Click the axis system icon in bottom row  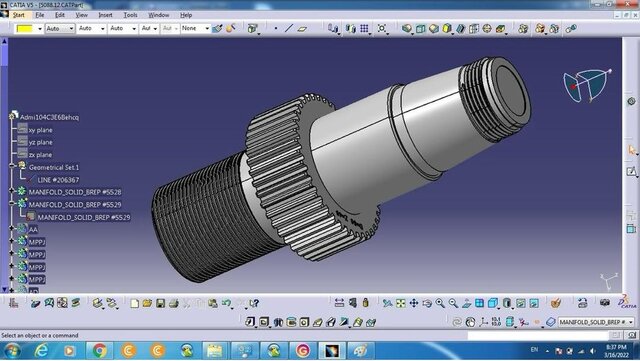[484, 322]
